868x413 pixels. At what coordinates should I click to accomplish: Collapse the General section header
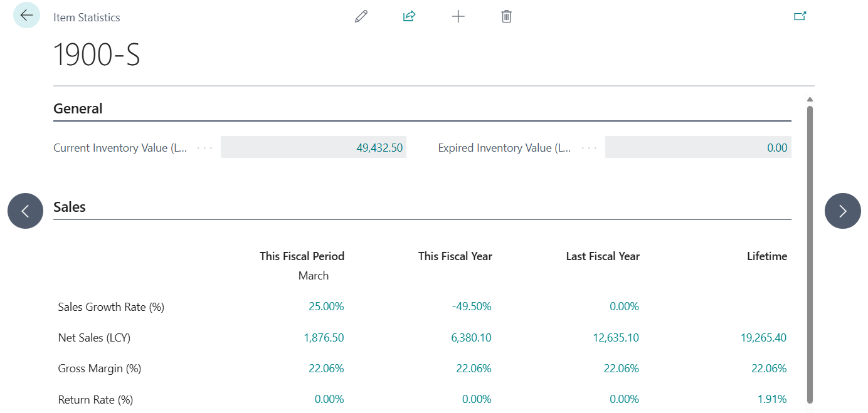(x=78, y=108)
